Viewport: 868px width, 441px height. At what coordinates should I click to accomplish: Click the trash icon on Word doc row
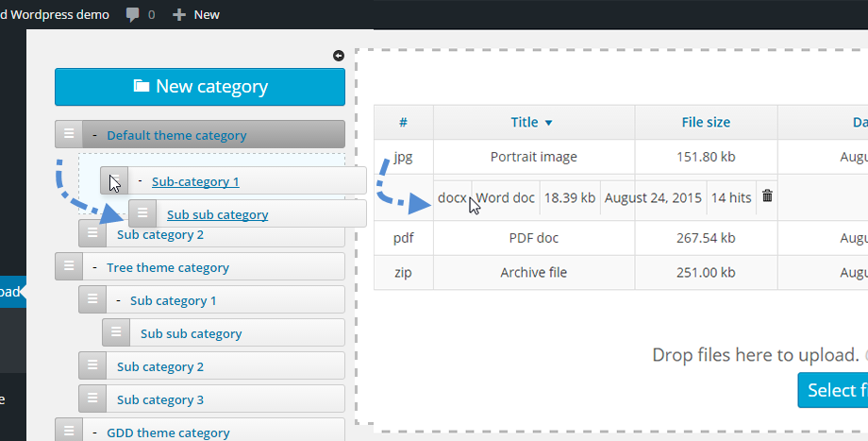[767, 197]
